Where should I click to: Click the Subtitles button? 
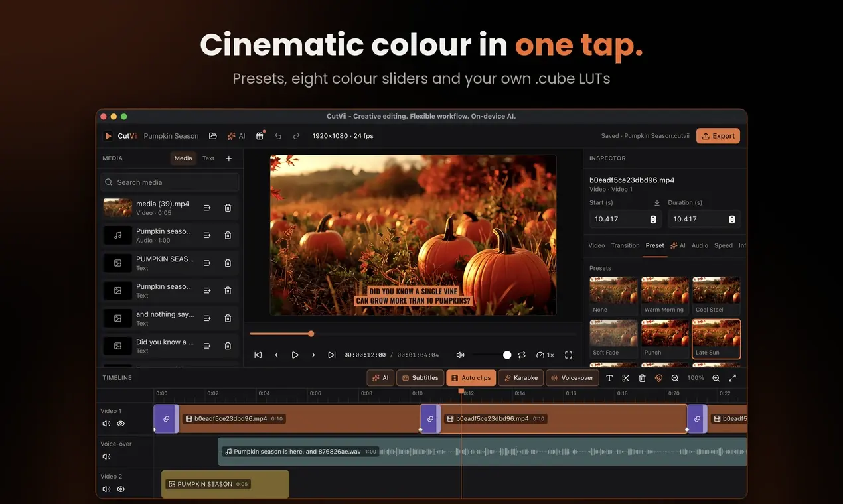(420, 378)
